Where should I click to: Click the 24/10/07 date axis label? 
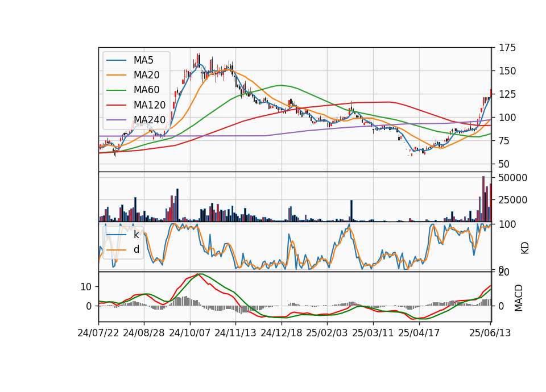[190, 333]
